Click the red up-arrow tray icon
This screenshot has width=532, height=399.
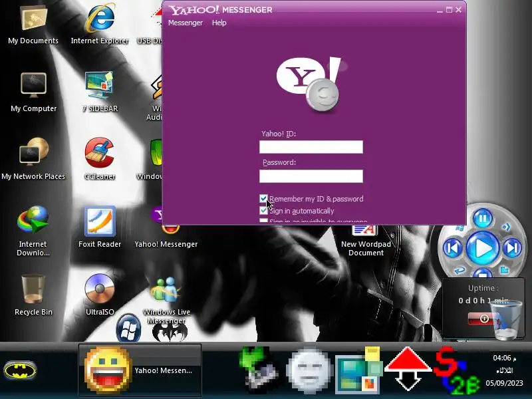(x=408, y=368)
